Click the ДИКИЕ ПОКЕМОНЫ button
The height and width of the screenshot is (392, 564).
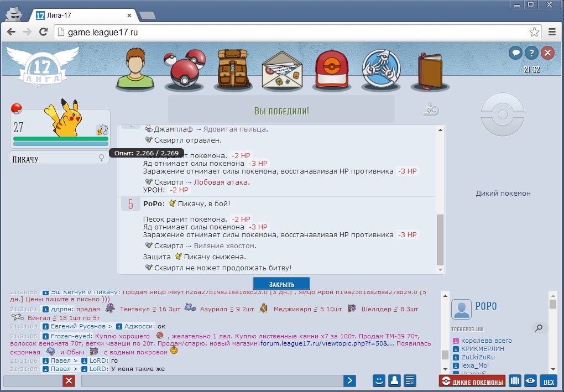coord(472,381)
